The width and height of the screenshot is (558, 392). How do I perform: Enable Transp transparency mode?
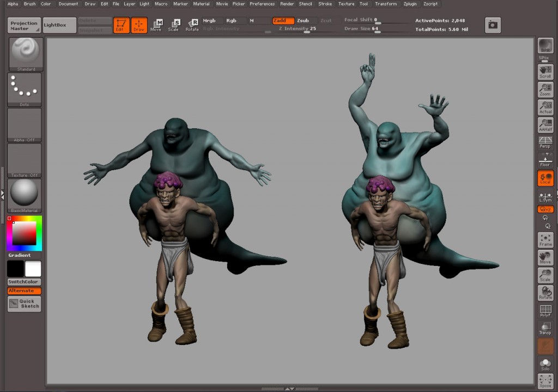[545, 329]
